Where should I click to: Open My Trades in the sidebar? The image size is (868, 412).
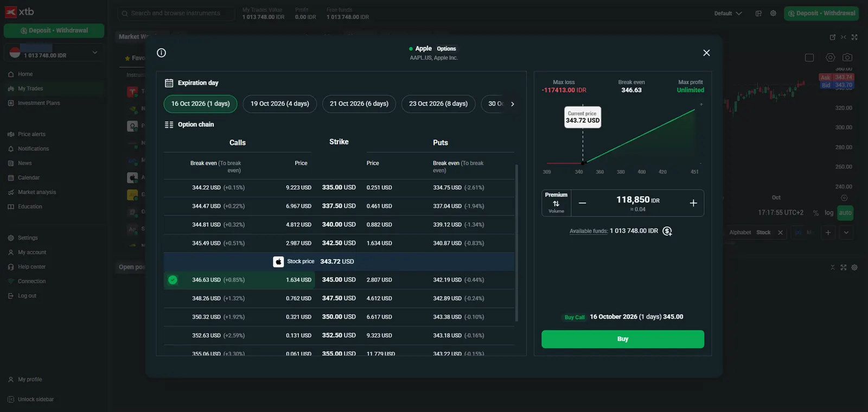pyautogui.click(x=30, y=88)
